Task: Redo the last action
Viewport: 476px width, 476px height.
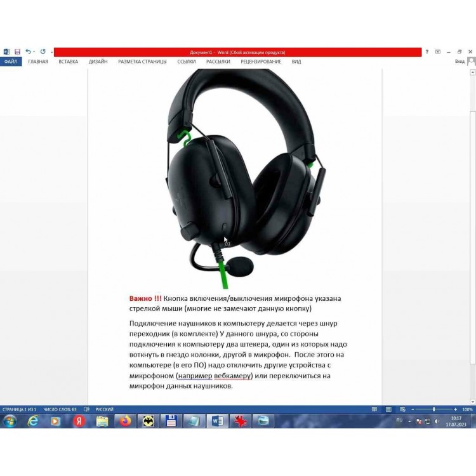Action: [43, 51]
